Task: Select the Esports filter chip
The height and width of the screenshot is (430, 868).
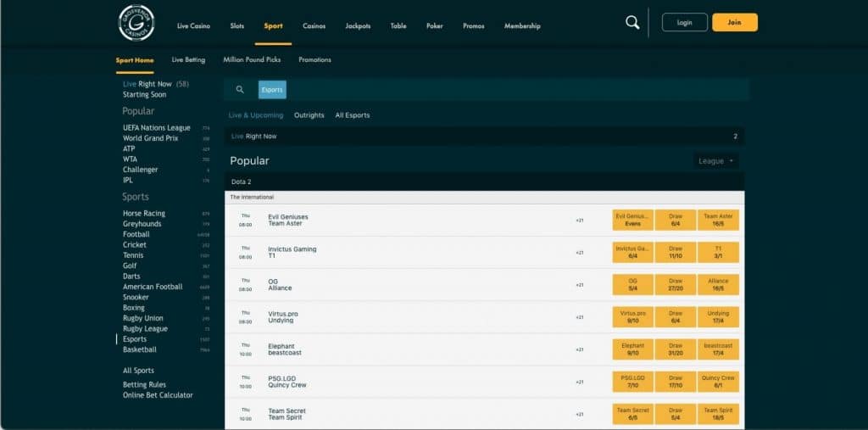Action: click(272, 90)
